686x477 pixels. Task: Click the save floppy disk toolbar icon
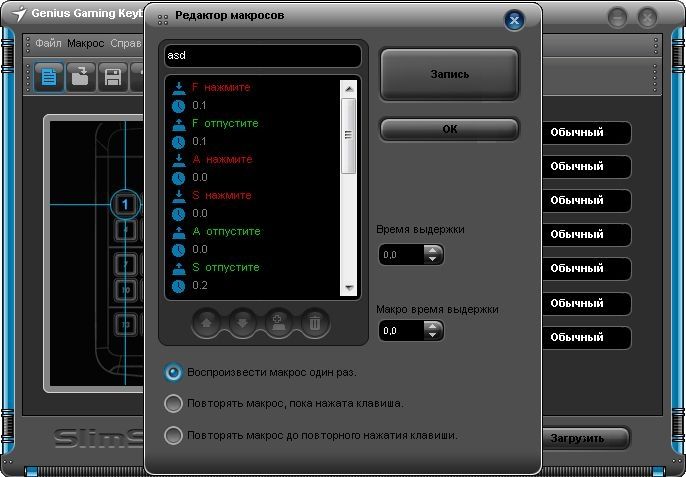click(113, 77)
